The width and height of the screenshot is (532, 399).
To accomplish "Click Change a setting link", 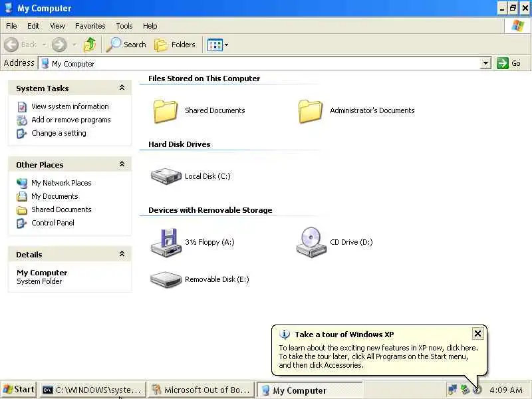I will click(59, 133).
